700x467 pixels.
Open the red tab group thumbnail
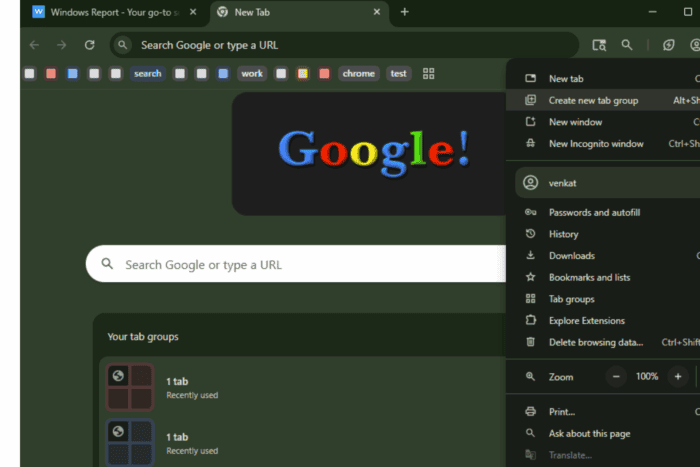coord(130,387)
